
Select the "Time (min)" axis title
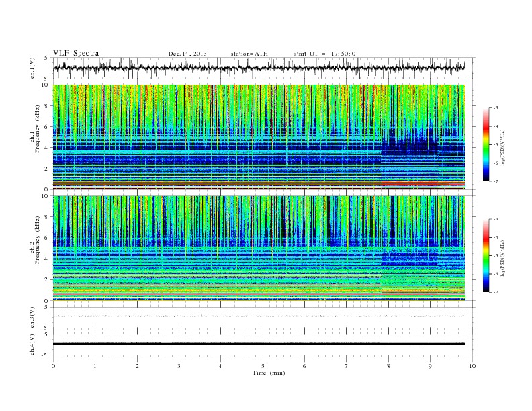[269, 373]
